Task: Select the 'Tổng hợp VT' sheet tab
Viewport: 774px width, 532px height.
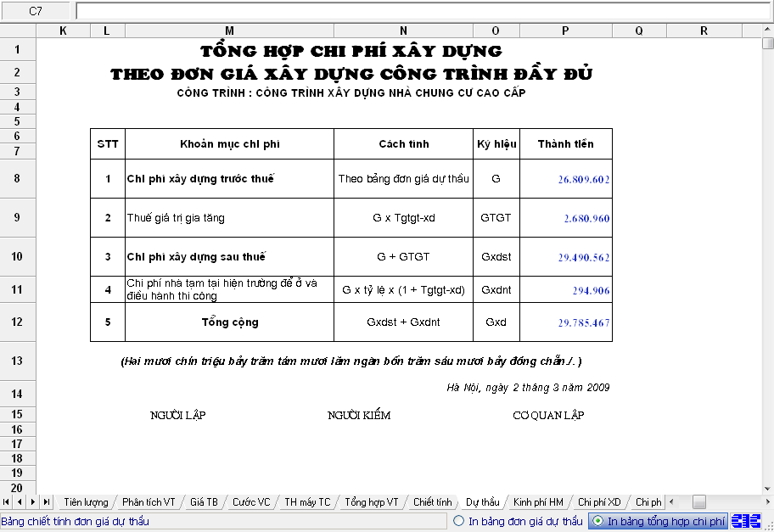Action: tap(371, 502)
